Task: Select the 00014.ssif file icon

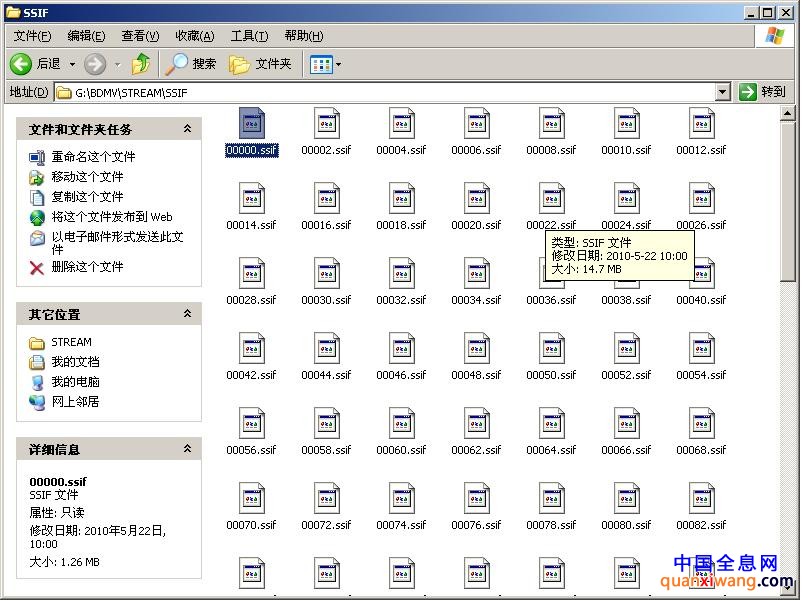Action: [252, 198]
